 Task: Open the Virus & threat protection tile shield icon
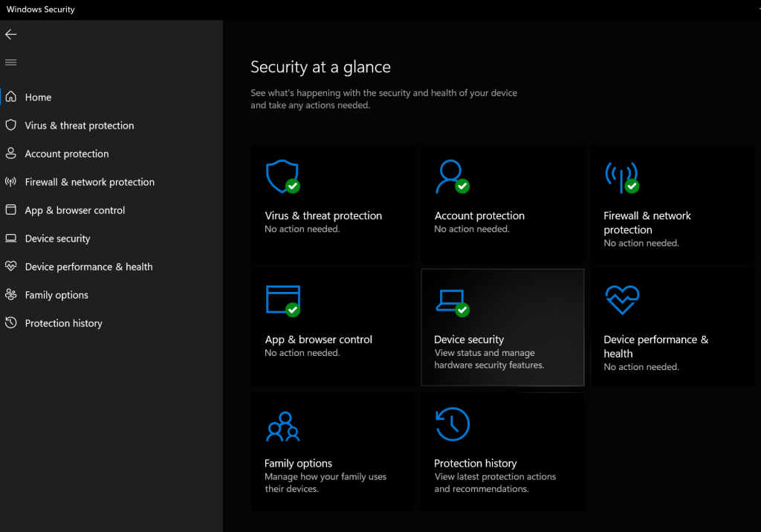(x=282, y=177)
